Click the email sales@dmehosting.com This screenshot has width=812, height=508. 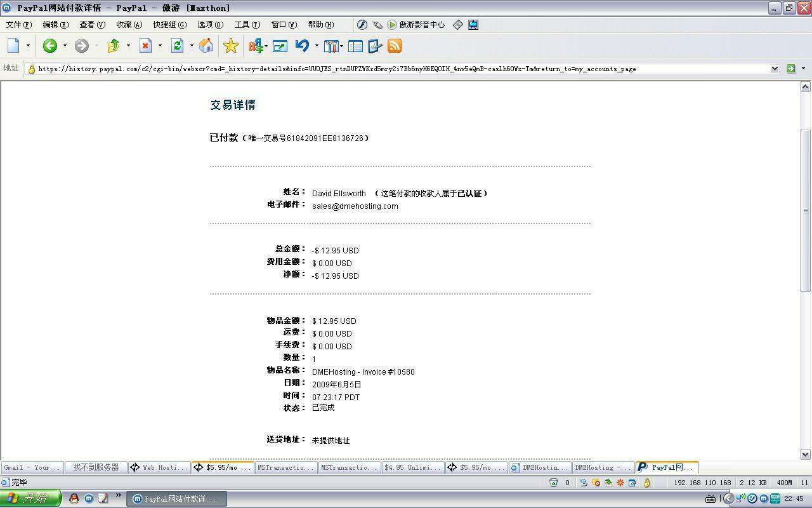pyautogui.click(x=355, y=206)
